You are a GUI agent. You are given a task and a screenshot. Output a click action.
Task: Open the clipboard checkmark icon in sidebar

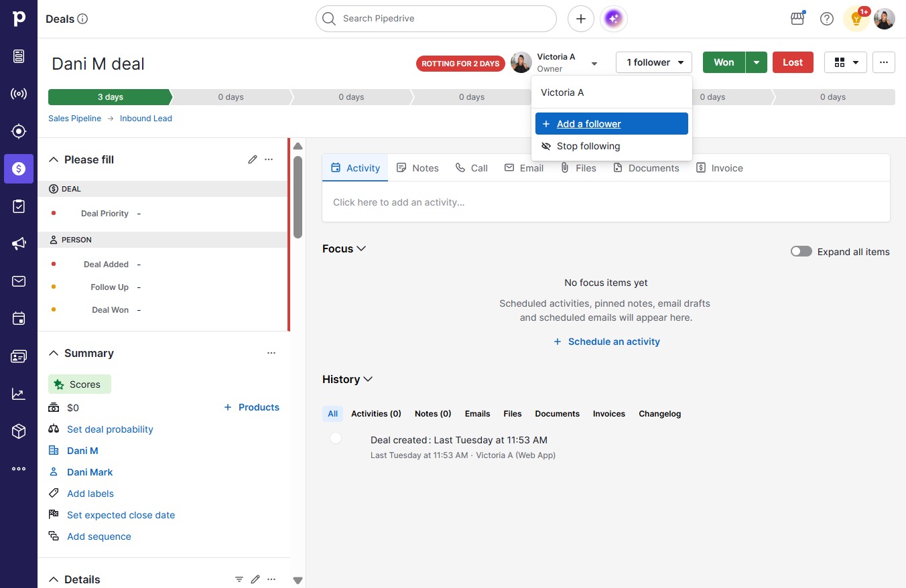(x=19, y=206)
